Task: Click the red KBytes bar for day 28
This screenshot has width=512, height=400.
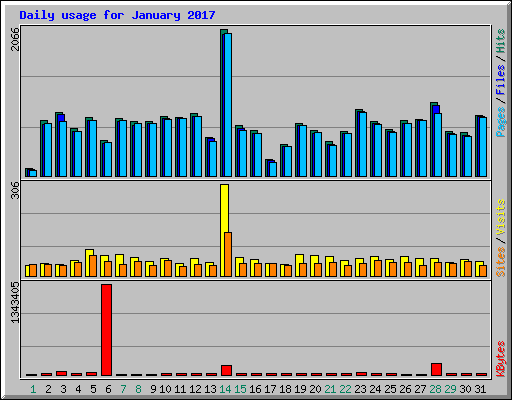Action: pos(436,369)
